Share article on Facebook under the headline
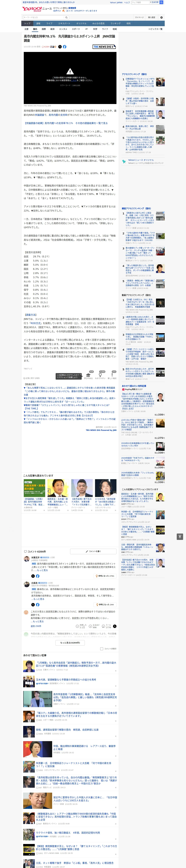 click(x=64, y=47)
